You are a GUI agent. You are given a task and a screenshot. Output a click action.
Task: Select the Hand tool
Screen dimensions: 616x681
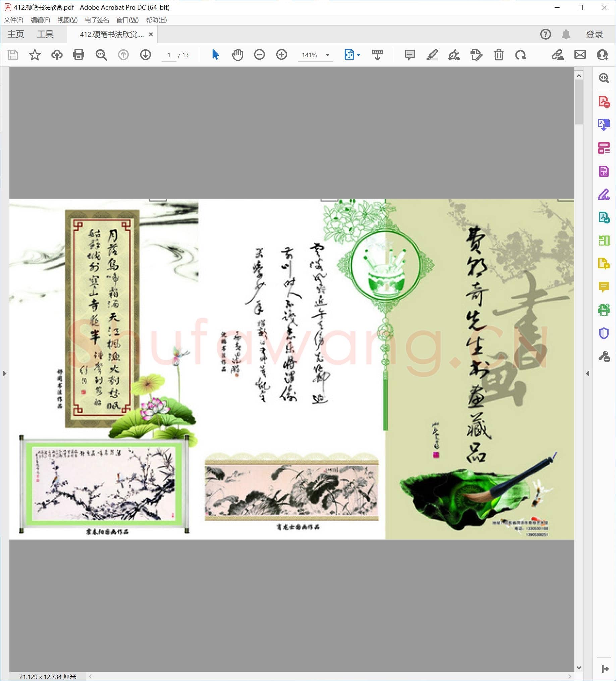(237, 54)
